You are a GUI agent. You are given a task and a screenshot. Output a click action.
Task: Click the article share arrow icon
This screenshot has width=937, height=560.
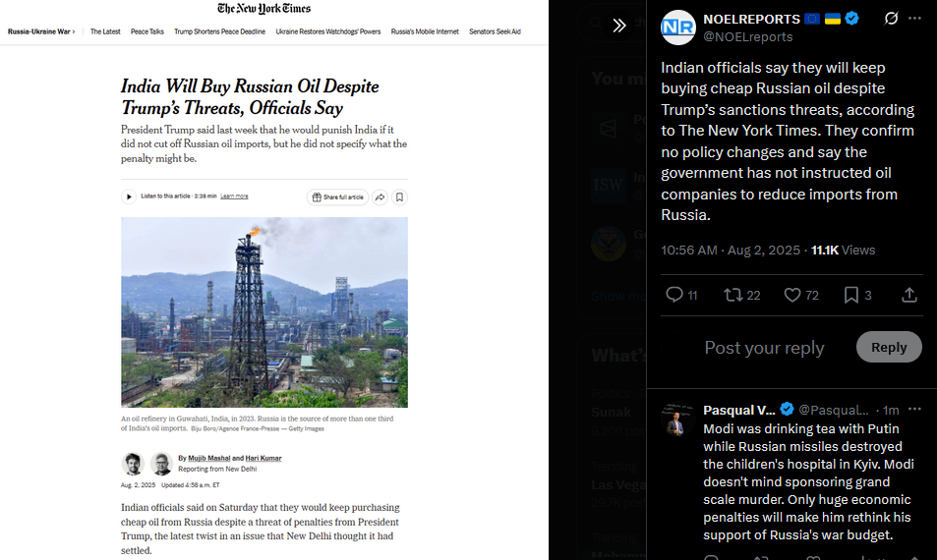pyautogui.click(x=381, y=197)
